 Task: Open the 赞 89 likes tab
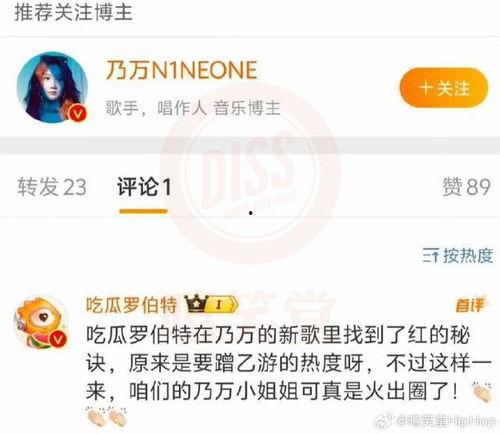point(467,187)
